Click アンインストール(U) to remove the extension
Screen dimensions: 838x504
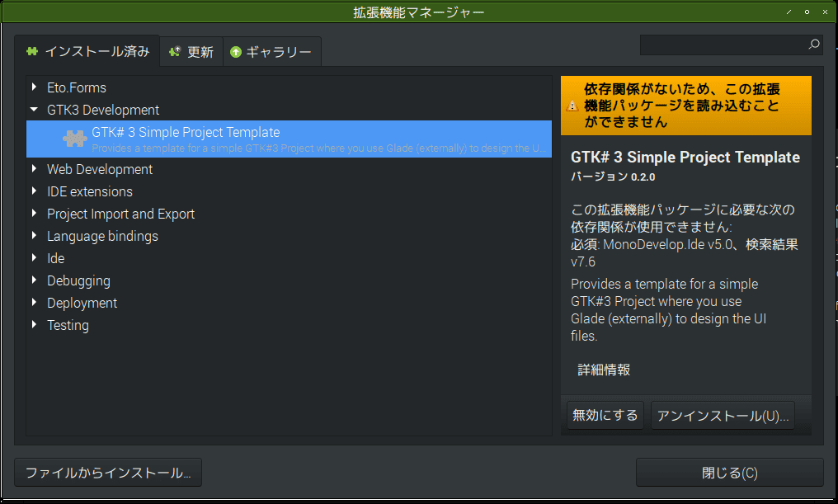[722, 415]
